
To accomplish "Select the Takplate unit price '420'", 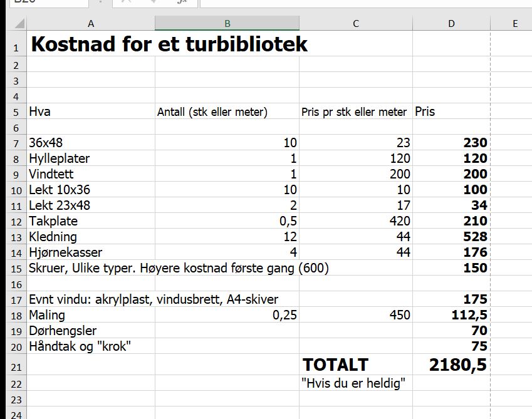I will [x=356, y=221].
